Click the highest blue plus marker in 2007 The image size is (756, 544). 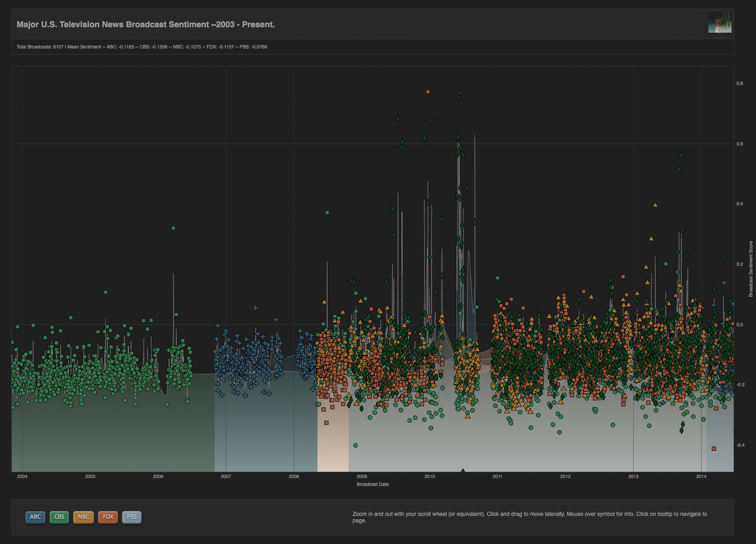(255, 308)
